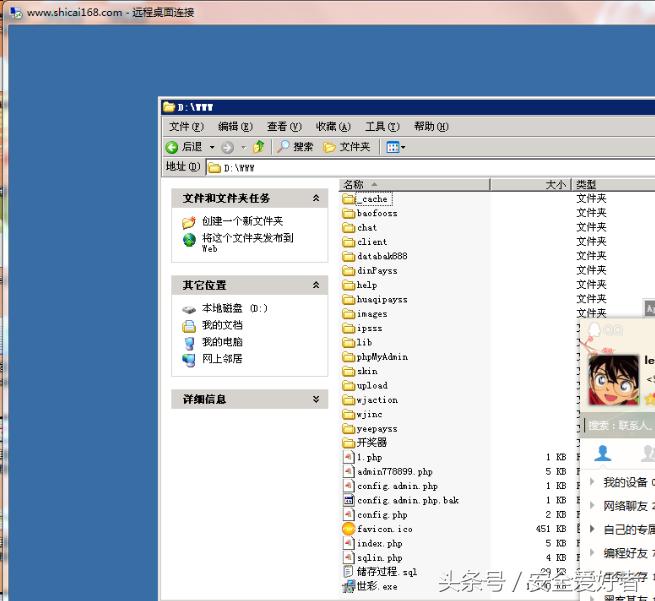This screenshot has width=655, height=601.
Task: Open the Search (搜索) toolbar button
Action: [295, 147]
